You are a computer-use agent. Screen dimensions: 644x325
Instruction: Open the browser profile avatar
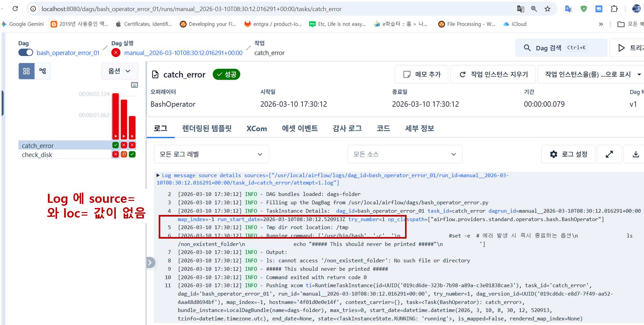click(x=636, y=9)
